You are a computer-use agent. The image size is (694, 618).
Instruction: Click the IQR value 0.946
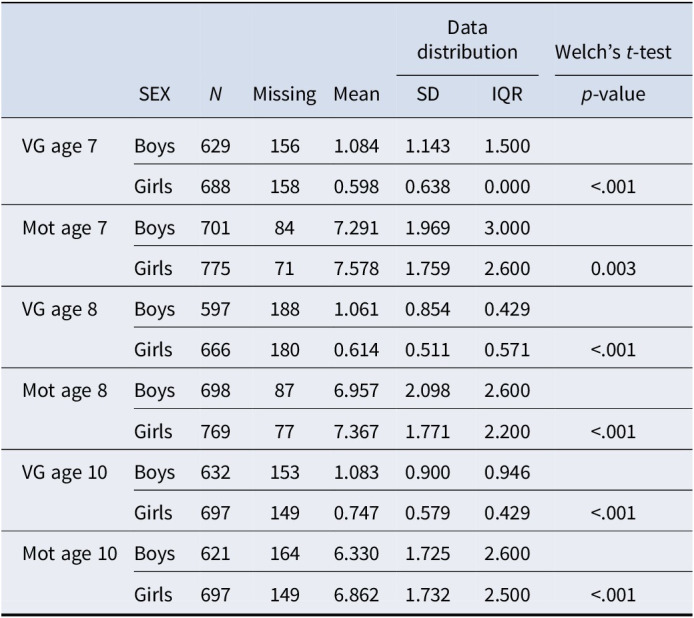pos(506,472)
